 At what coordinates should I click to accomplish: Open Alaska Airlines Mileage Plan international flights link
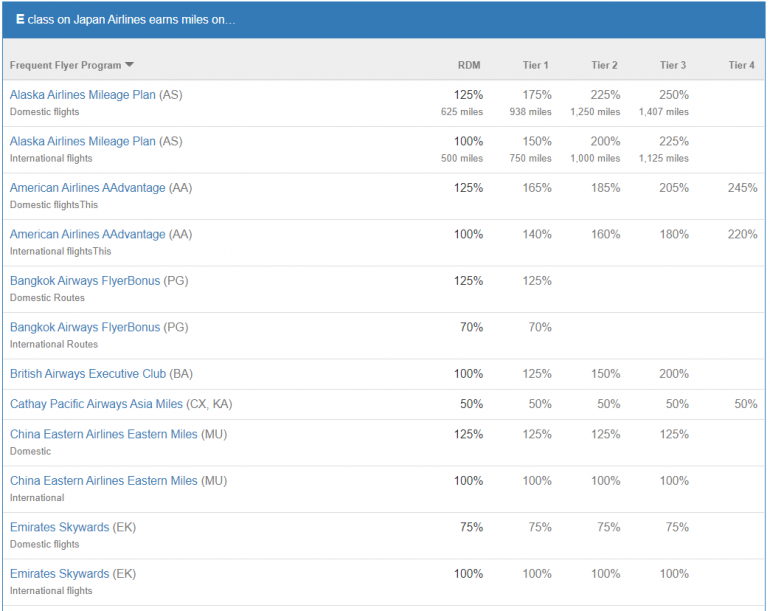pyautogui.click(x=82, y=142)
